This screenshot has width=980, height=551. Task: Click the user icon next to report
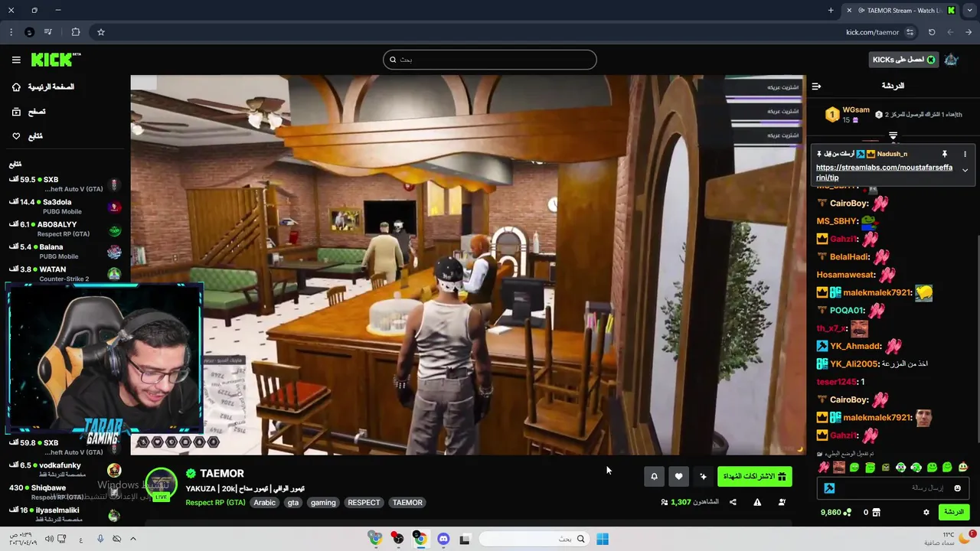pyautogui.click(x=782, y=502)
